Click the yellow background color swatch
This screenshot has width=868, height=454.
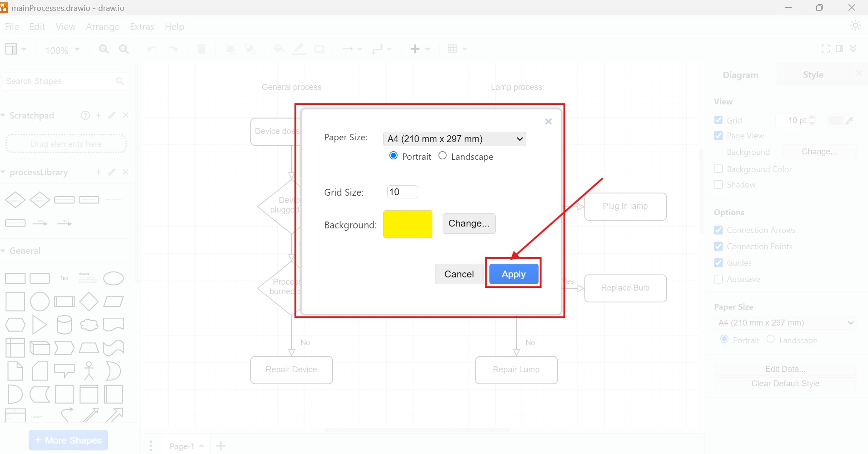tap(407, 224)
